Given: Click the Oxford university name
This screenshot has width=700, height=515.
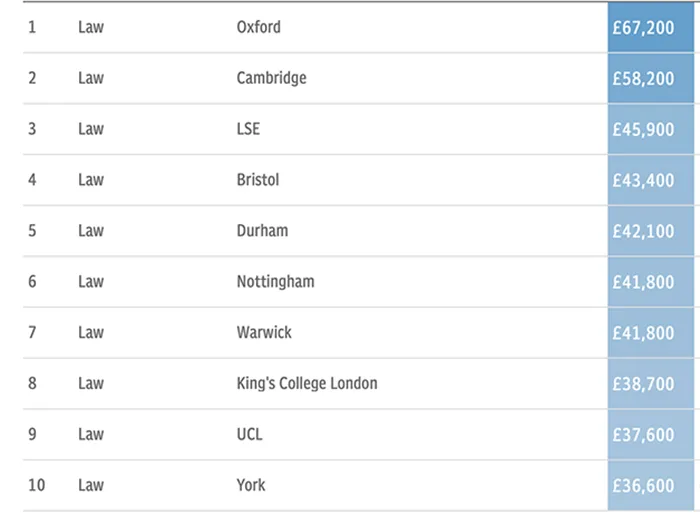Looking at the screenshot, I should click(258, 27).
